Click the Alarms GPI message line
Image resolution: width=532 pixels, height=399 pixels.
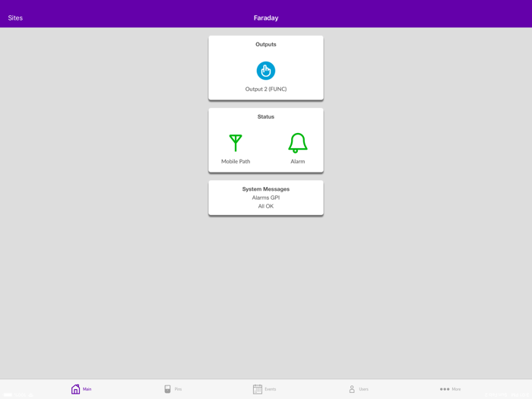266,198
